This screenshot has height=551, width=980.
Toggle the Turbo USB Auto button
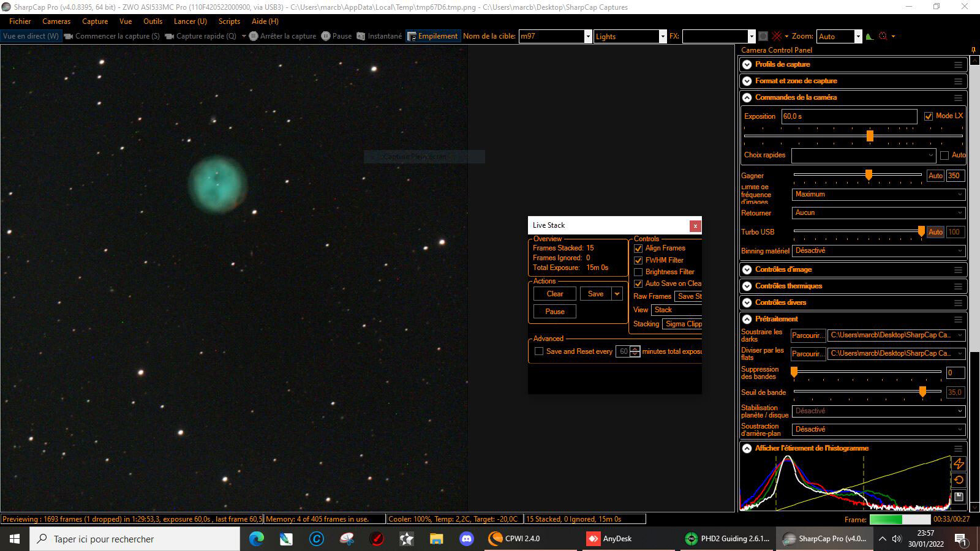pos(935,232)
